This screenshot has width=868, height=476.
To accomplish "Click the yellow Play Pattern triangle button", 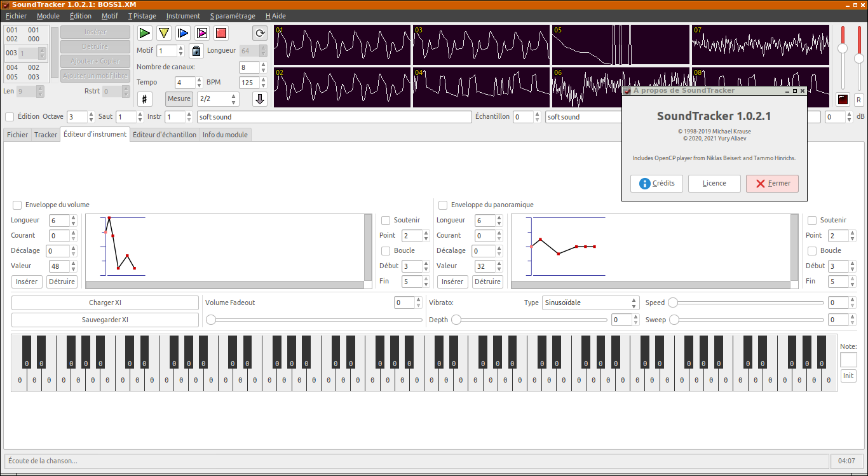I will (164, 33).
